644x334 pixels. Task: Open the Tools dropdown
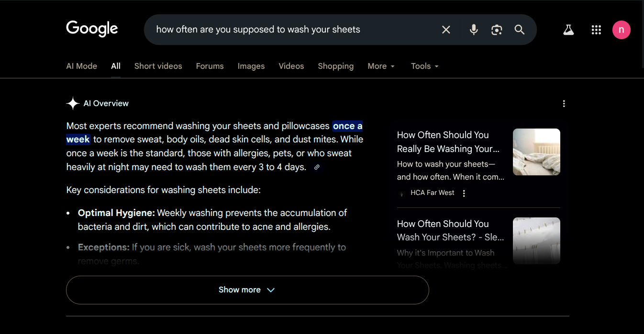pyautogui.click(x=425, y=66)
